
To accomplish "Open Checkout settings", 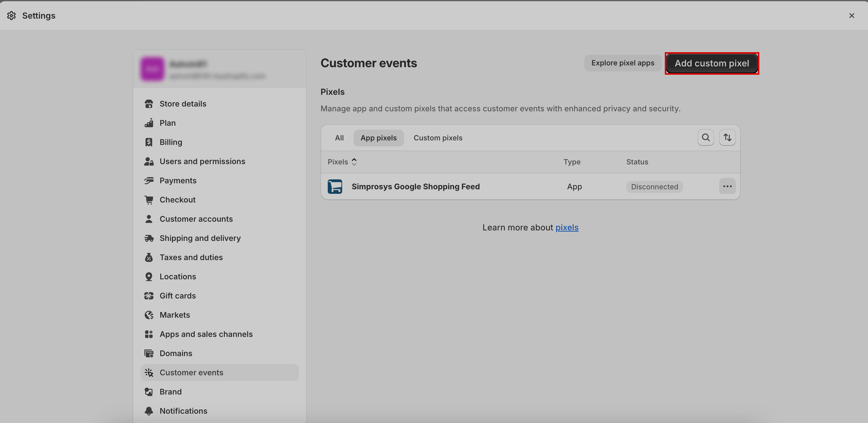I will tap(219, 200).
